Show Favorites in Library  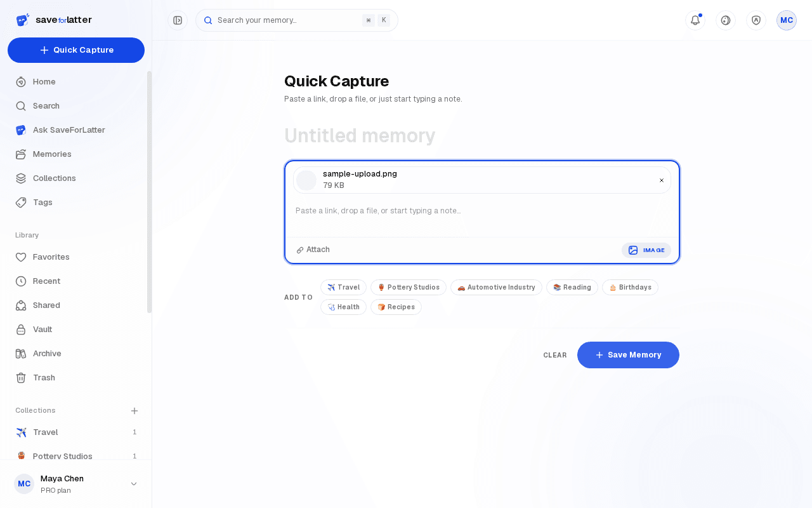point(76,257)
